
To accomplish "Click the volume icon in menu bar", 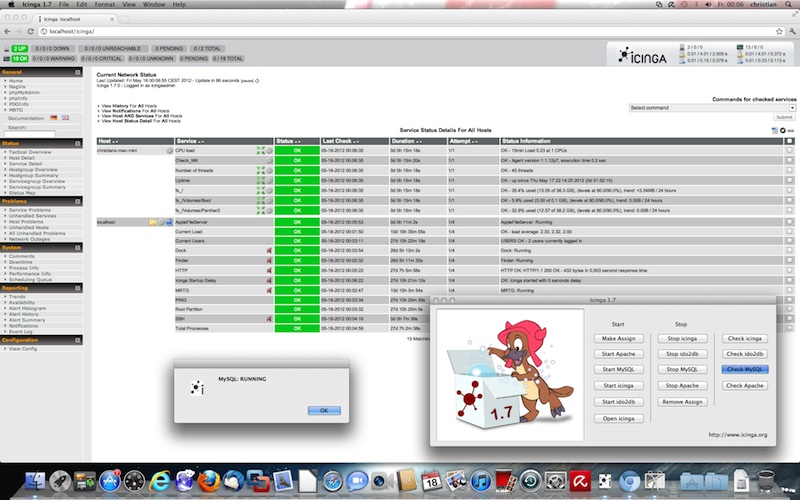I will (708, 4).
